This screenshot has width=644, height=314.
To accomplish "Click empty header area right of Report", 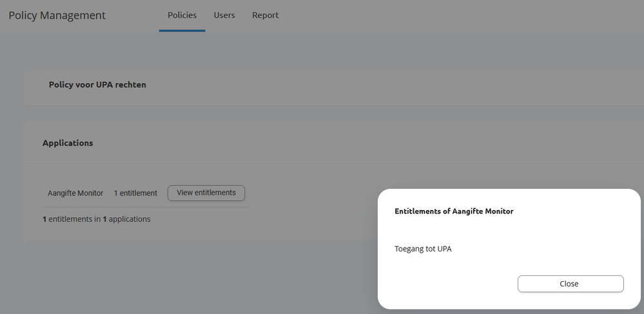I will (451, 15).
